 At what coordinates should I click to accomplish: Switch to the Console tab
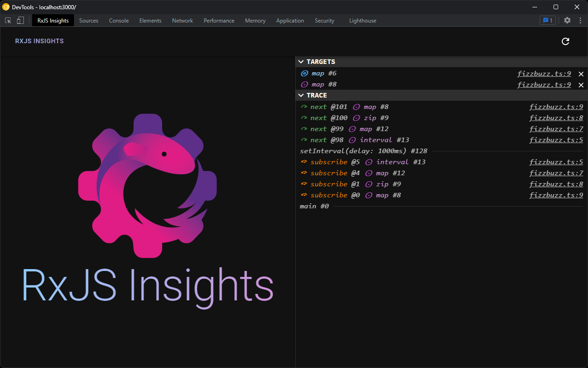tap(119, 21)
